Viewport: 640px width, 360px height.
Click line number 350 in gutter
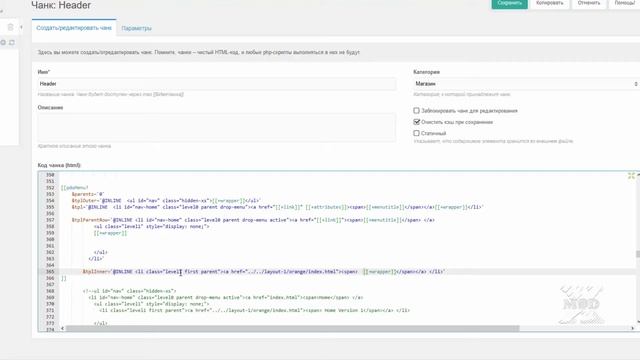(x=50, y=175)
